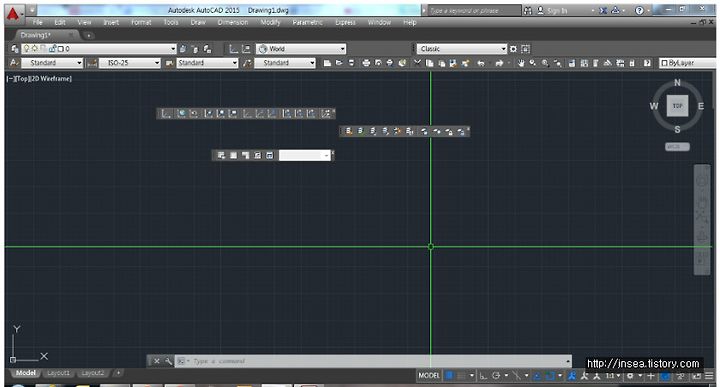Image resolution: width=720 pixels, height=387 pixels.
Task: Switch to the Layout1 tab
Action: coord(58,373)
